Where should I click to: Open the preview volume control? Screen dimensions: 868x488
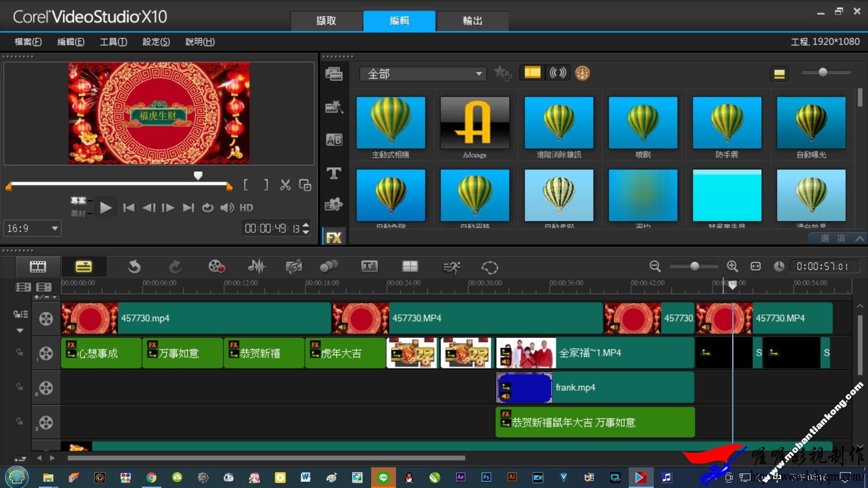tap(227, 208)
